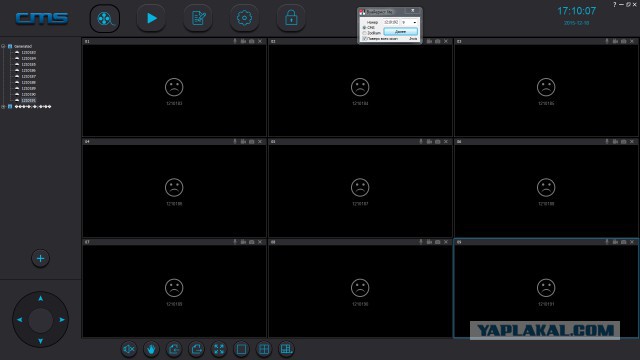Select the upper radio option in popup dialog
The width and height of the screenshot is (640, 360).
[364, 27]
